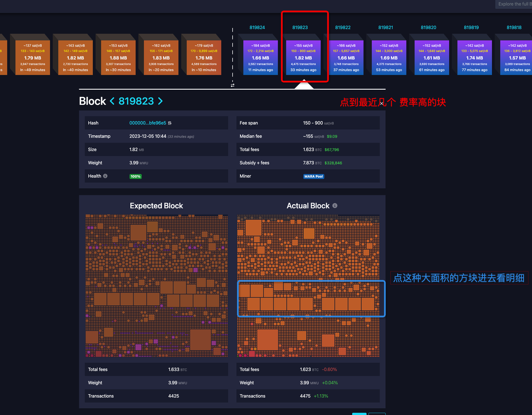Click the 100% health badge
This screenshot has height=415, width=532.
pos(135,176)
